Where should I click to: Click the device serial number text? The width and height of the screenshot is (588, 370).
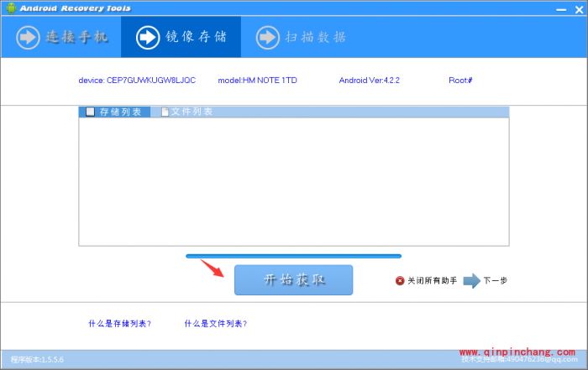[136, 81]
